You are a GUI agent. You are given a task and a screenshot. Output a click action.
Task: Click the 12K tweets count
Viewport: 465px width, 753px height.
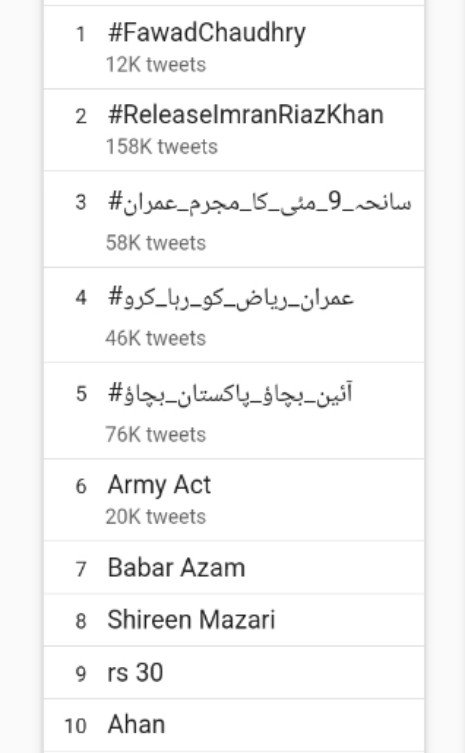156,65
